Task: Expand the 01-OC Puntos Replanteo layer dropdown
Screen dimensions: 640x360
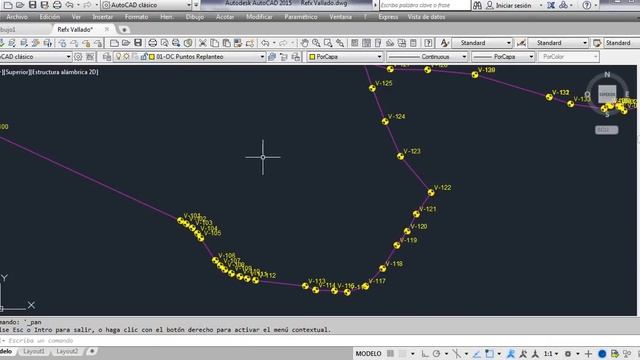Action: (x=262, y=57)
